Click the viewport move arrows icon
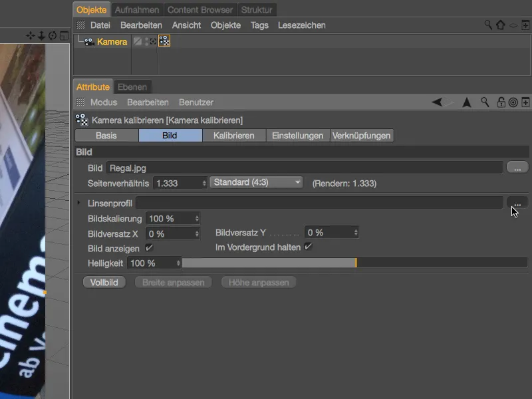 click(30, 36)
